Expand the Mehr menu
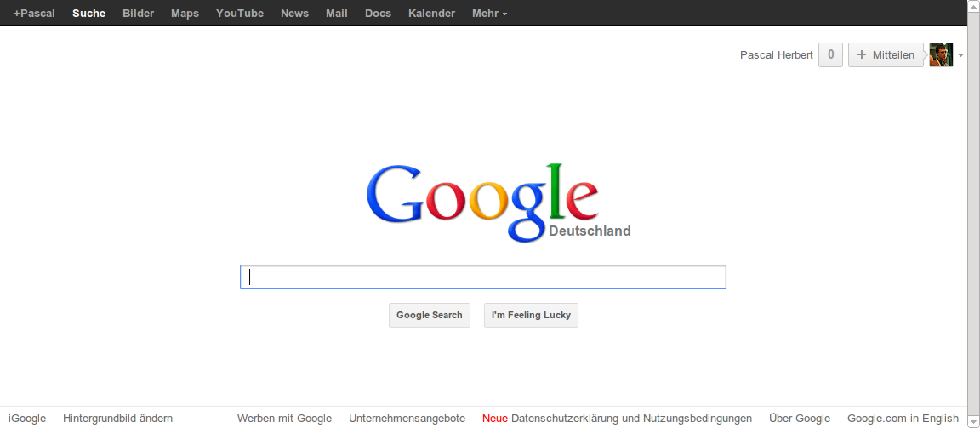 click(489, 13)
